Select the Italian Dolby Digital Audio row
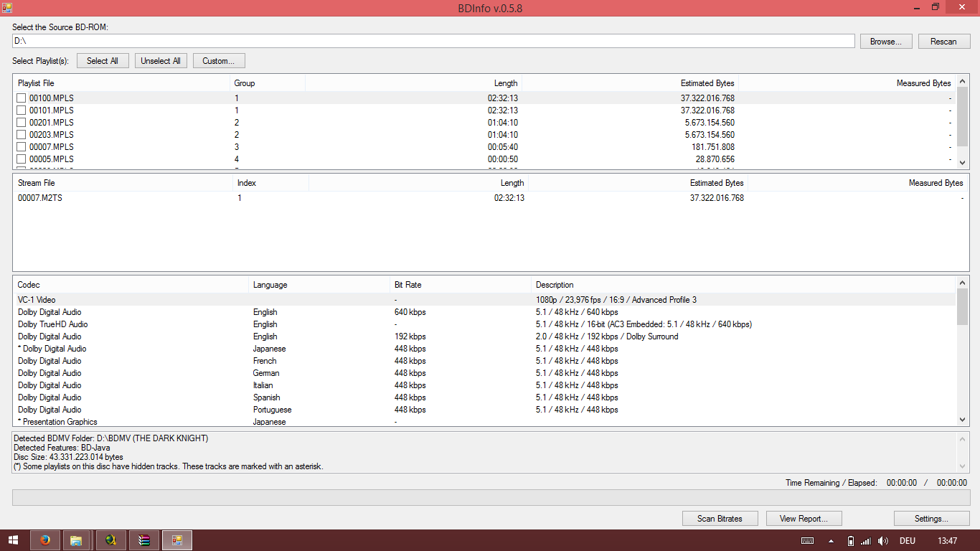The height and width of the screenshot is (551, 980). (x=485, y=385)
